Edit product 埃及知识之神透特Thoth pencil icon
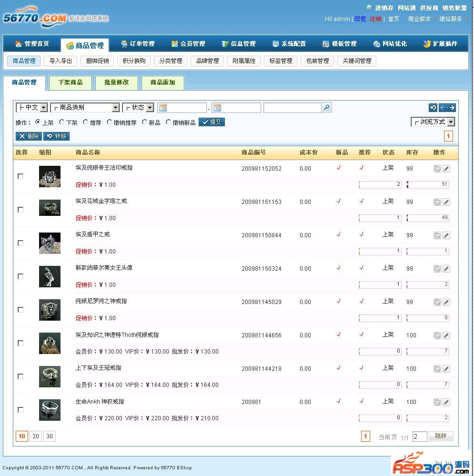This screenshot has height=476, width=474. coord(446,336)
